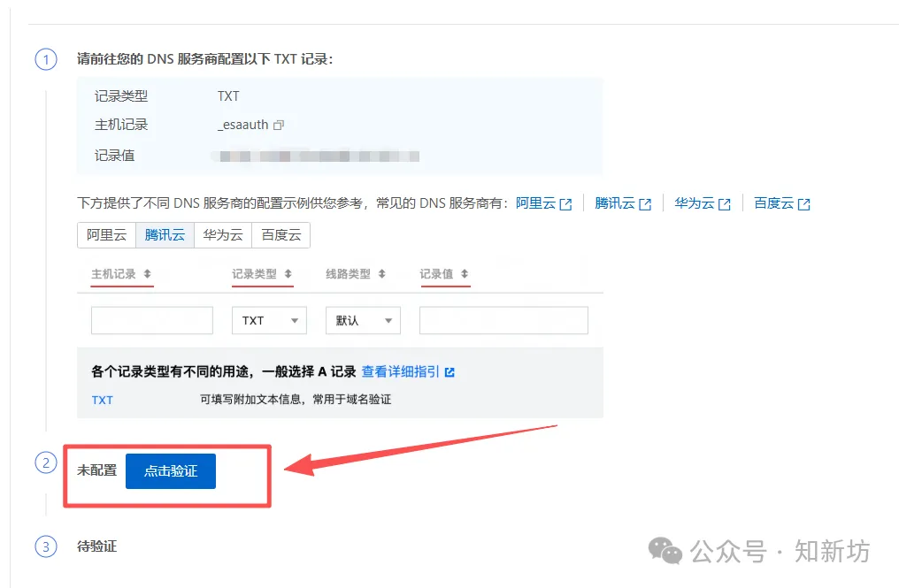899x588 pixels.
Task: Click the 主机记录 input field
Action: tap(150, 320)
